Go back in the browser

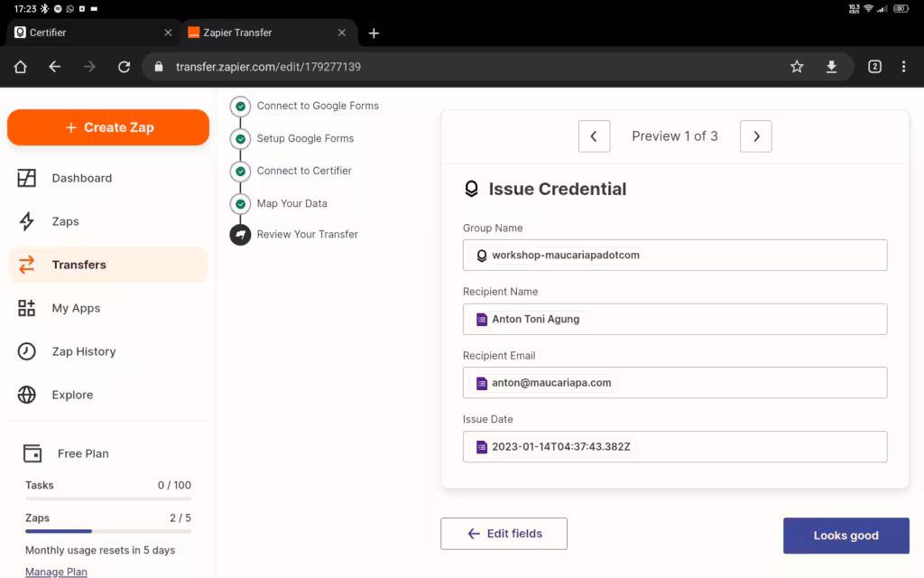55,67
